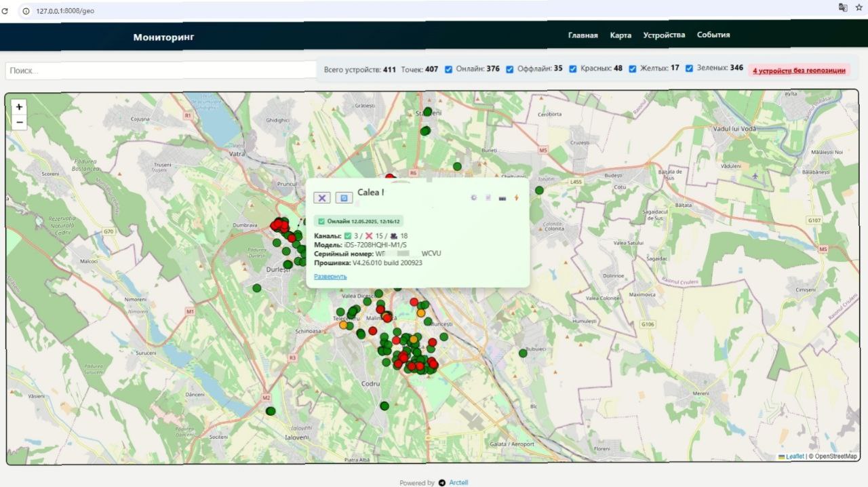Click the dark device icon in popup
The width and height of the screenshot is (868, 487).
tap(502, 198)
